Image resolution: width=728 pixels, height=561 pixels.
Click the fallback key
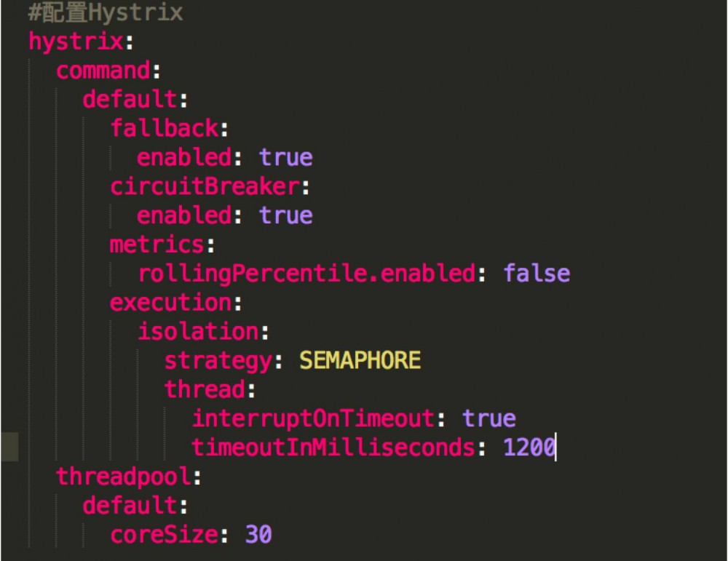(x=164, y=129)
